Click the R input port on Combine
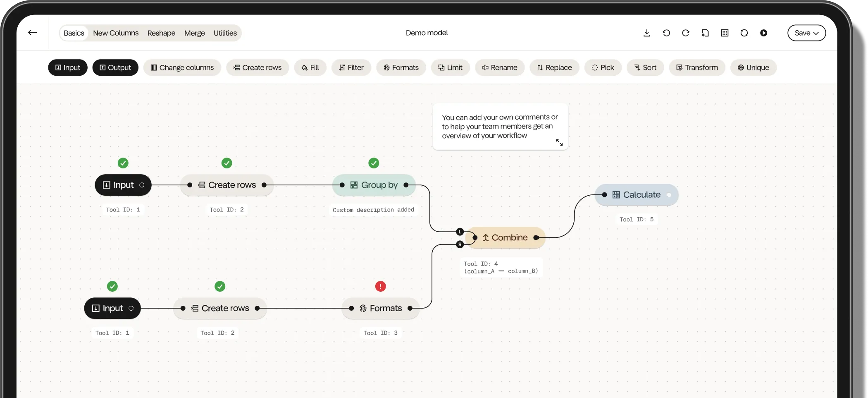The height and width of the screenshot is (398, 868). tap(460, 245)
